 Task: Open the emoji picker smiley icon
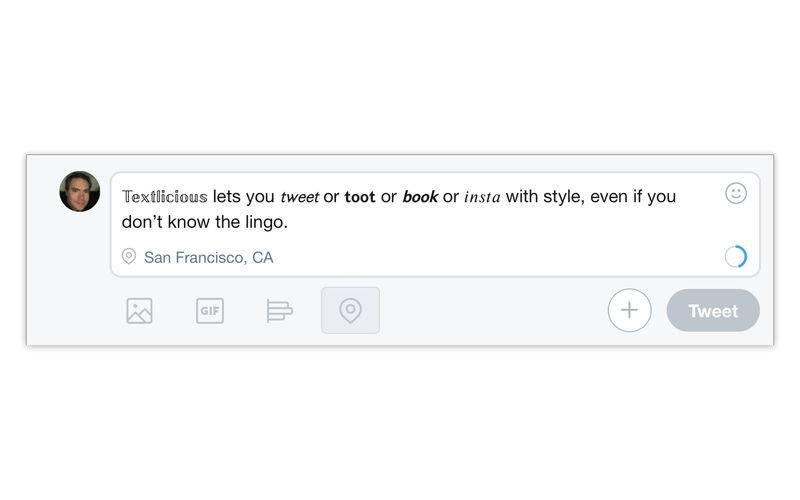tap(736, 193)
